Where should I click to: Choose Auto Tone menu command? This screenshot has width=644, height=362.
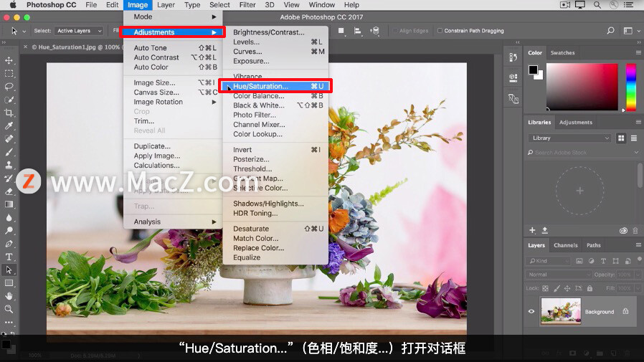coord(173,48)
